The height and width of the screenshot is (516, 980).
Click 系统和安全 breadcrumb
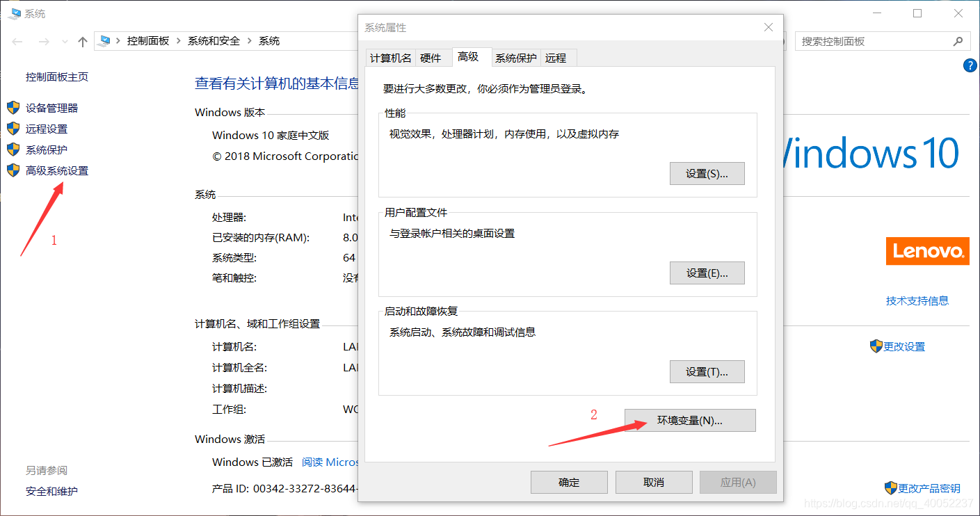(x=214, y=41)
